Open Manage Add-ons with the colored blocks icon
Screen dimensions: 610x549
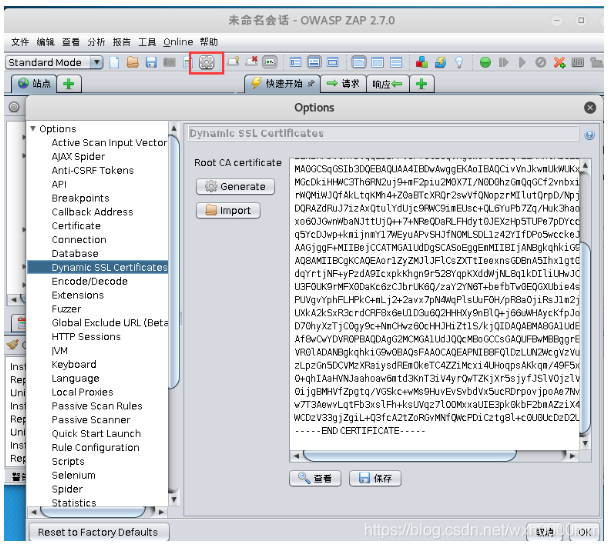coord(422,62)
